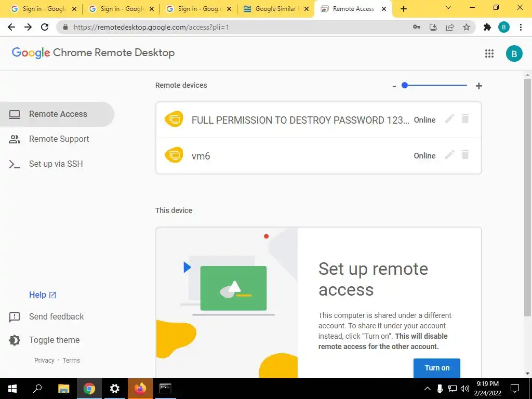
Task: Toggle theme between light and dark
Action: (x=45, y=340)
